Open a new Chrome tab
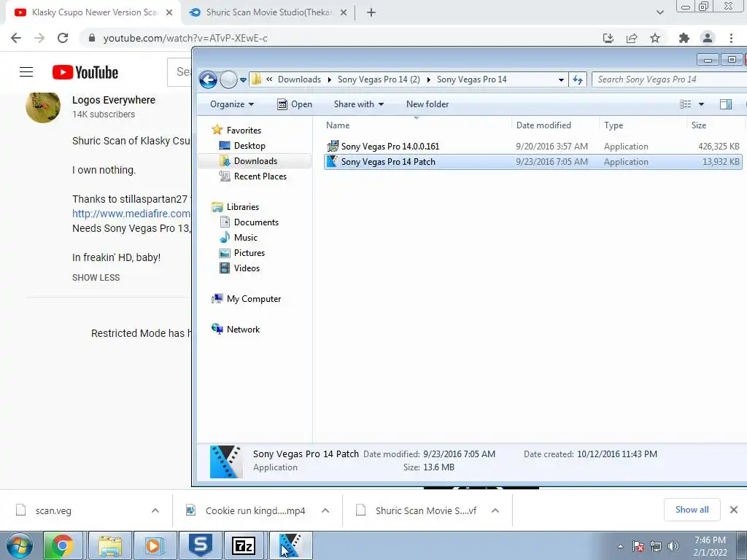The image size is (747, 560). [371, 12]
